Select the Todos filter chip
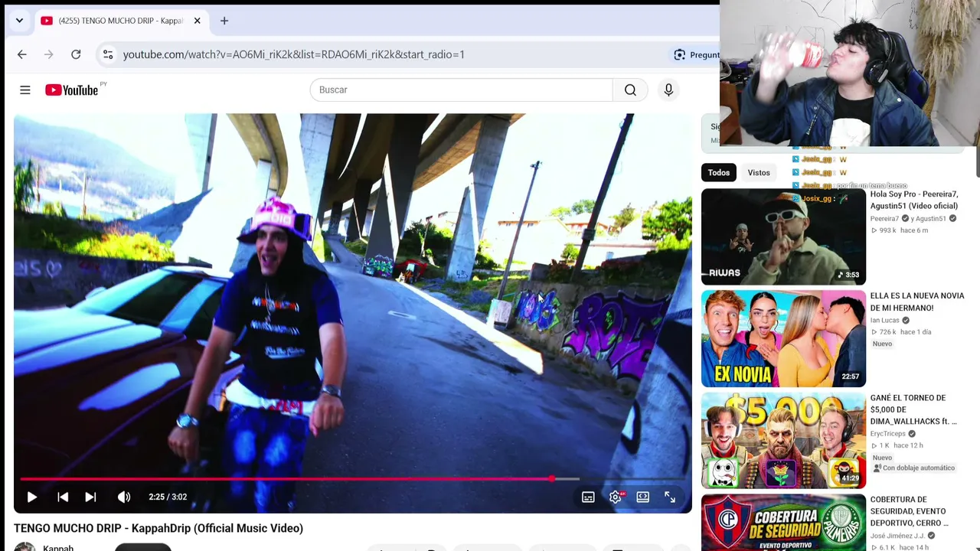Viewport: 980px width, 551px height. tap(719, 173)
